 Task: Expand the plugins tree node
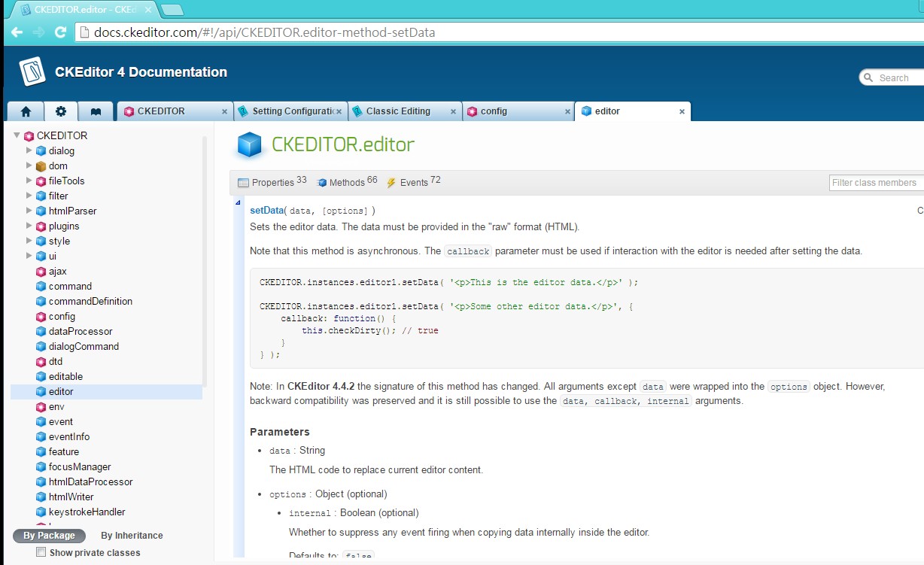[28, 226]
